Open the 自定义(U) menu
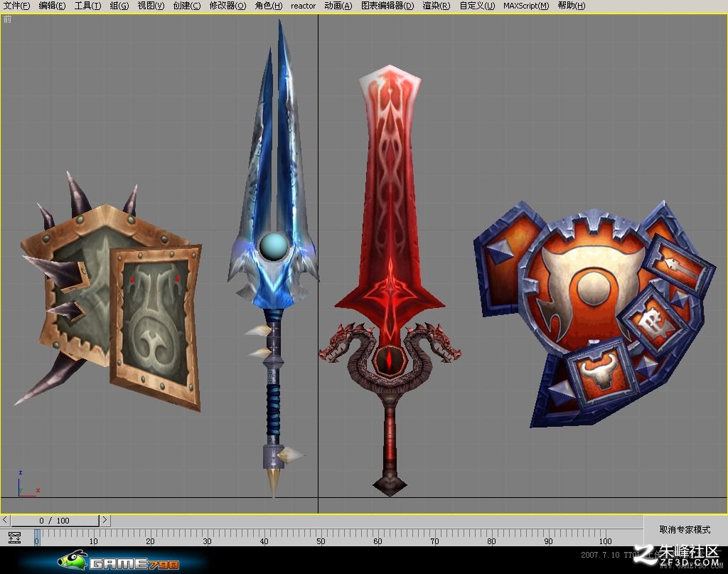This screenshot has width=728, height=574. tap(477, 6)
